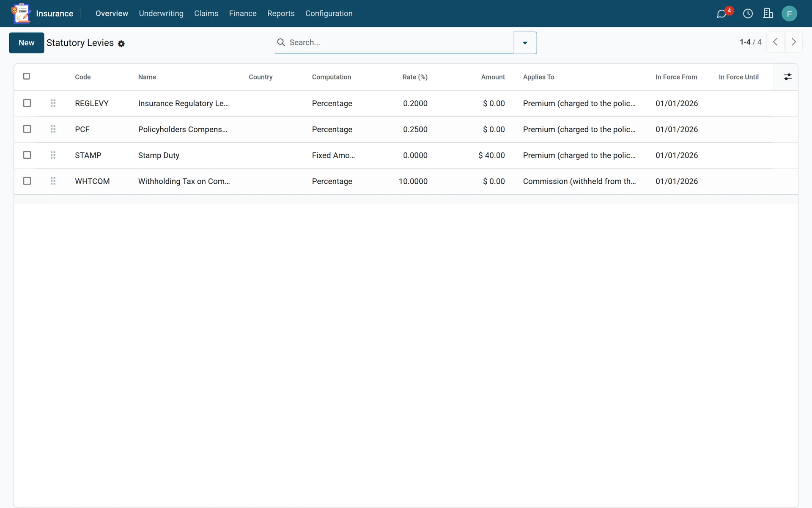Open the user avatar F menu
Viewport: 812px width, 508px height.
[x=789, y=14]
